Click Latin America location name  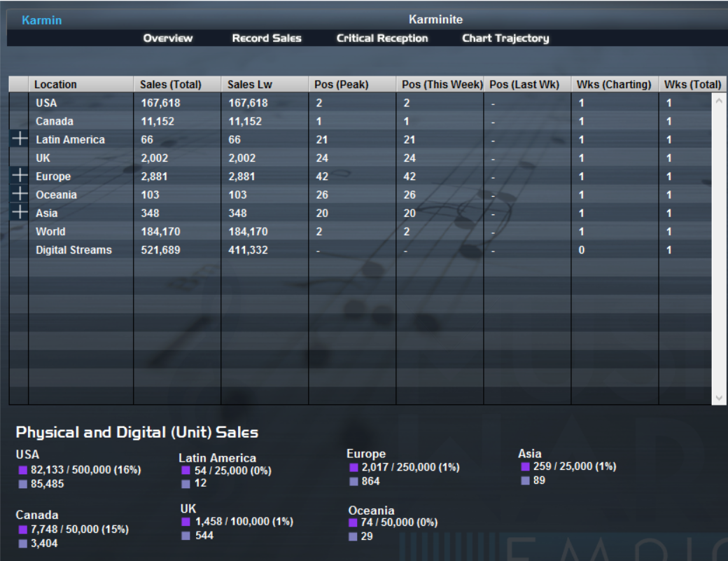(x=71, y=140)
